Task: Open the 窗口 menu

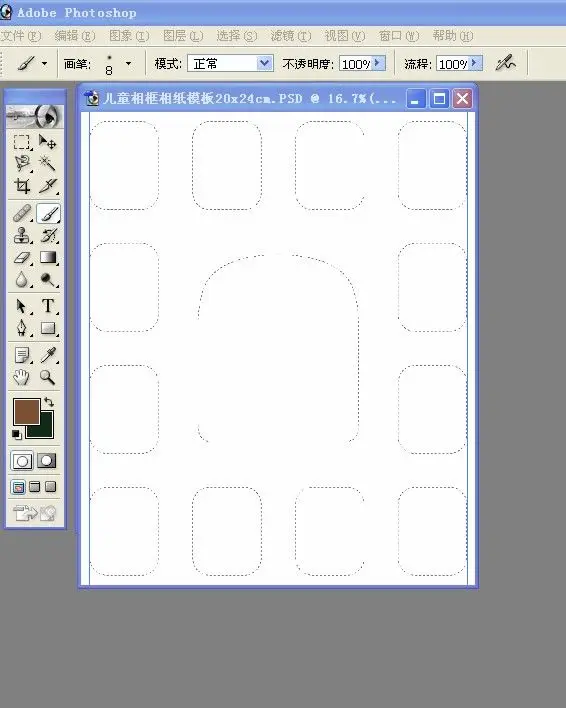Action: click(399, 36)
